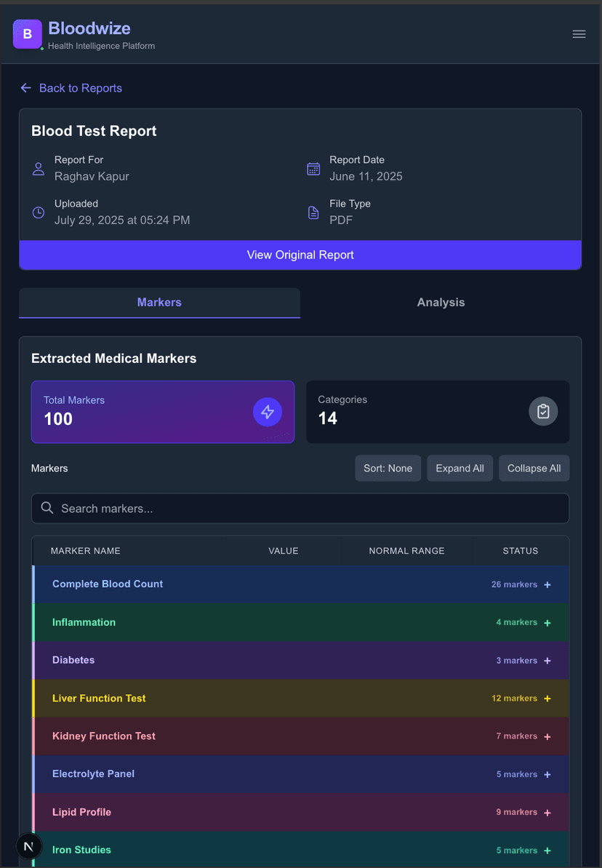Click the Extracted Medical Markers heading
This screenshot has height=868, width=602.
(113, 359)
